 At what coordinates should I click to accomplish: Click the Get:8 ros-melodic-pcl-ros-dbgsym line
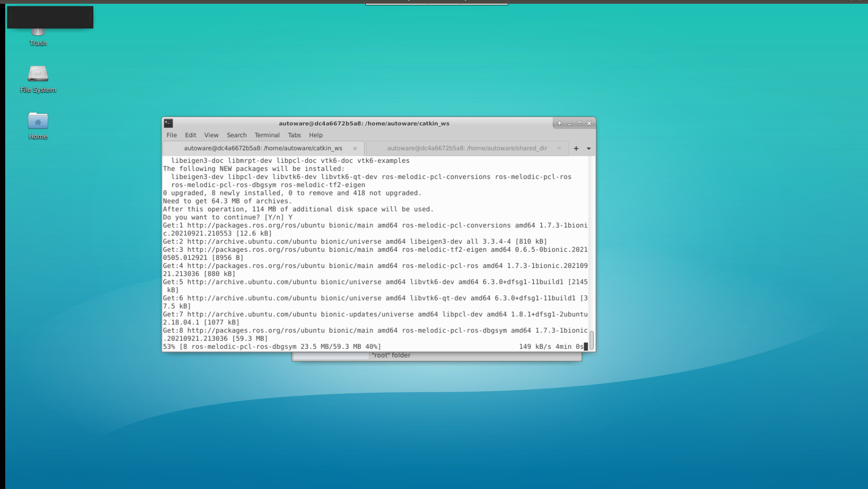[x=375, y=335]
